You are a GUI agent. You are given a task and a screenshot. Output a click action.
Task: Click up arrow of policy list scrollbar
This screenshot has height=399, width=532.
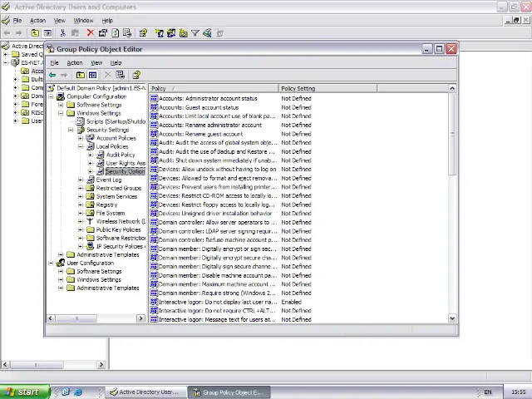click(x=452, y=88)
